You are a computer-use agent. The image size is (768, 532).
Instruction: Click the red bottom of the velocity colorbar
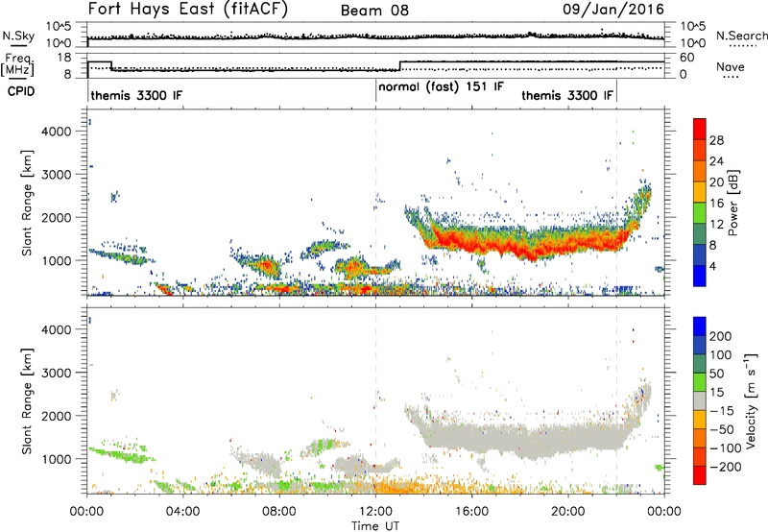pyautogui.click(x=700, y=475)
